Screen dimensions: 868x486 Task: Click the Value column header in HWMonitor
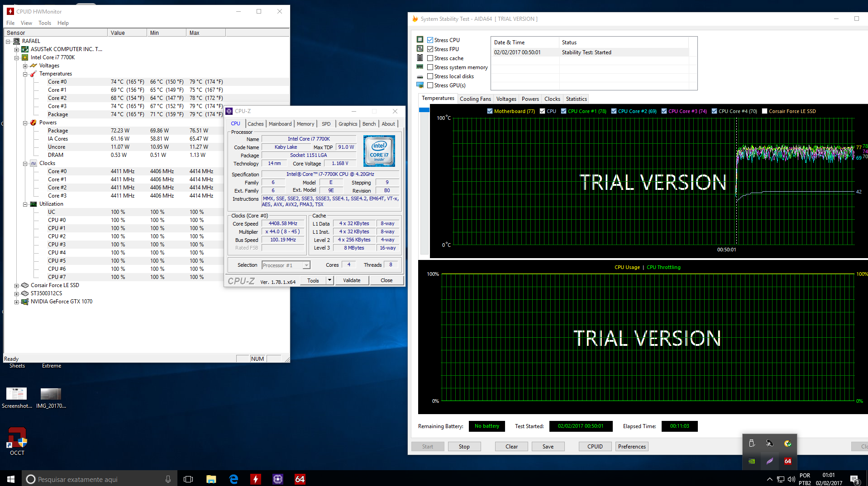point(127,33)
